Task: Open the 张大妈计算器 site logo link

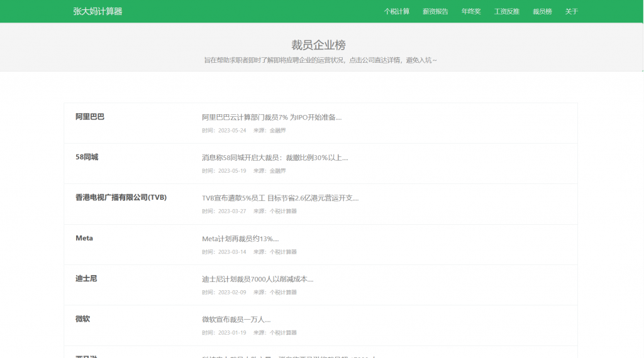Action: 97,11
